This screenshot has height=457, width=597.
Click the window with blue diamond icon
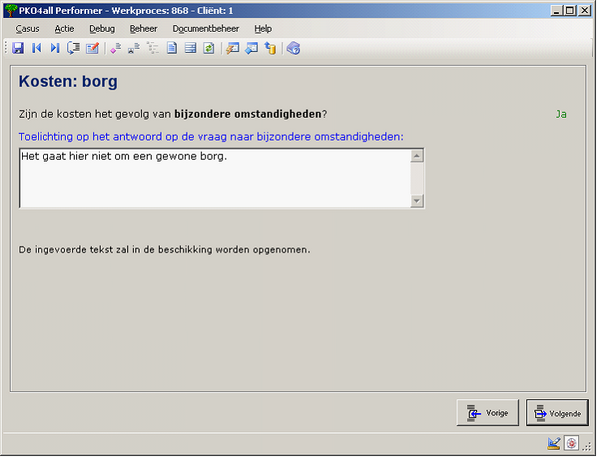click(251, 48)
